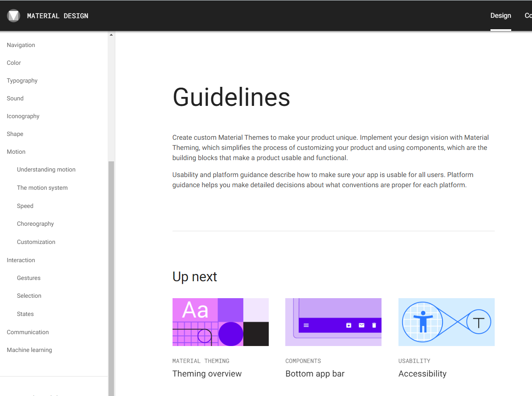Image resolution: width=532 pixels, height=396 pixels.
Task: Click the Up next heading
Action: (195, 277)
